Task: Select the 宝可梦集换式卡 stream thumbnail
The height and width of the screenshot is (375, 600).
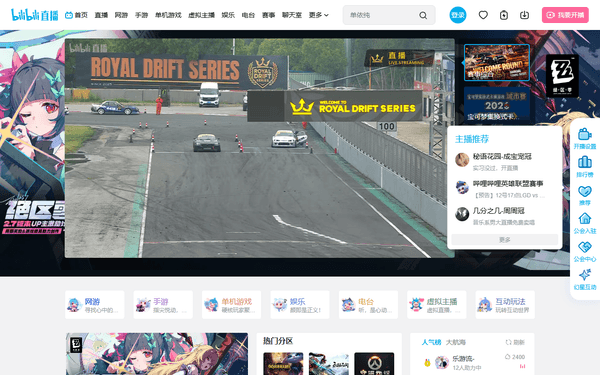Action: (x=497, y=104)
